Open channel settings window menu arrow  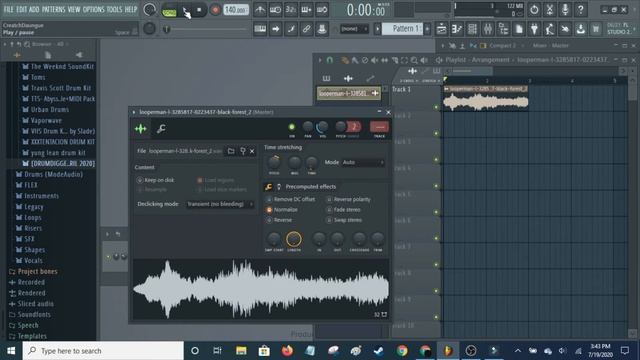pyautogui.click(x=133, y=112)
